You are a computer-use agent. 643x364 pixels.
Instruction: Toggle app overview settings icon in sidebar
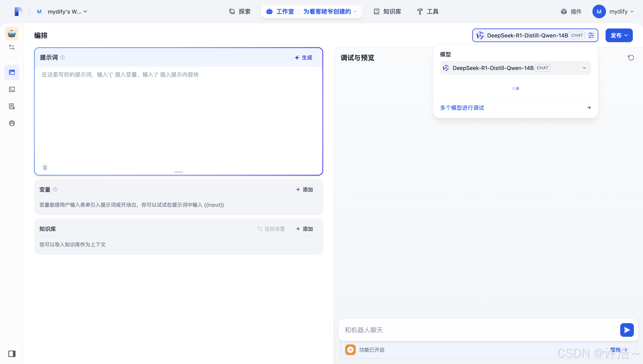click(x=12, y=47)
